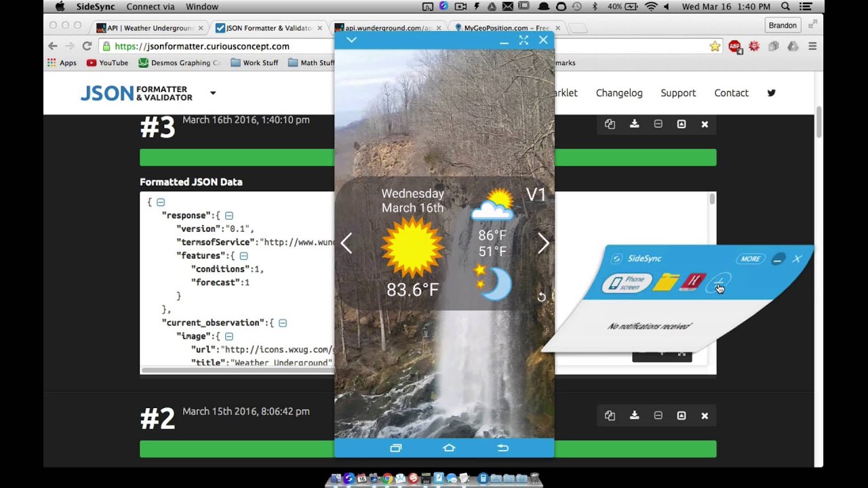Collapse the "features" JSON node

pyautogui.click(x=243, y=256)
